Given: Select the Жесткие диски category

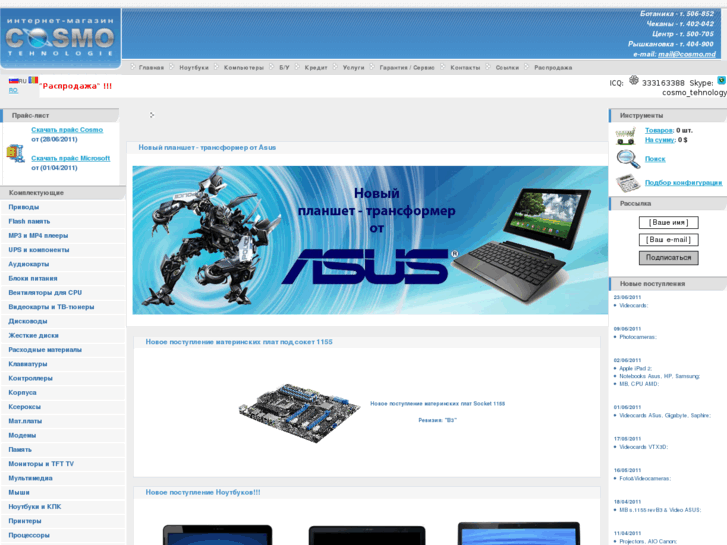Looking at the screenshot, I should click(33, 335).
